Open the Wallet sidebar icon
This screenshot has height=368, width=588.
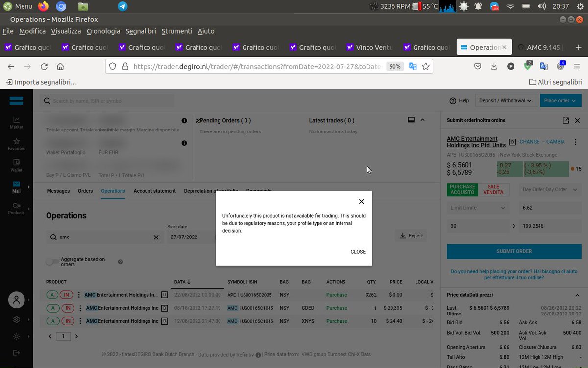click(16, 165)
